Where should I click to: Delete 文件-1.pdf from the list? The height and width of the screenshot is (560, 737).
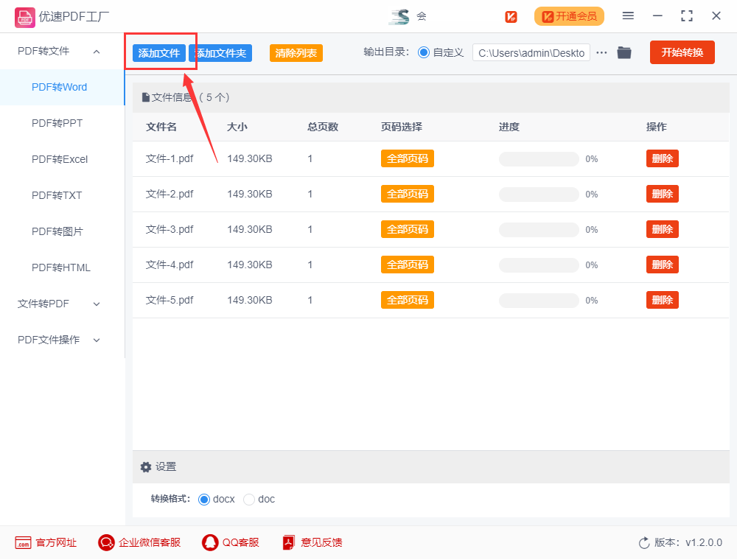pos(663,159)
